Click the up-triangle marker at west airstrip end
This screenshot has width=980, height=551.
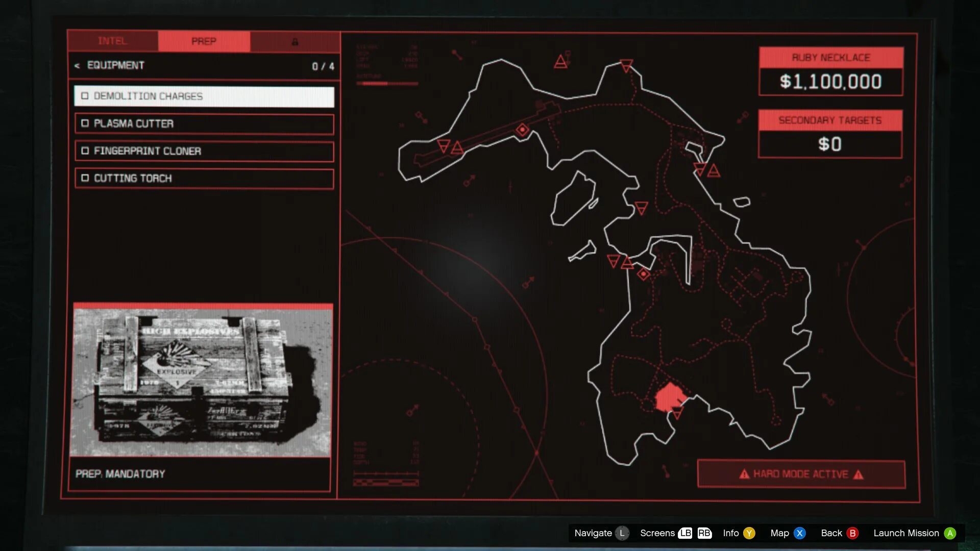point(457,148)
